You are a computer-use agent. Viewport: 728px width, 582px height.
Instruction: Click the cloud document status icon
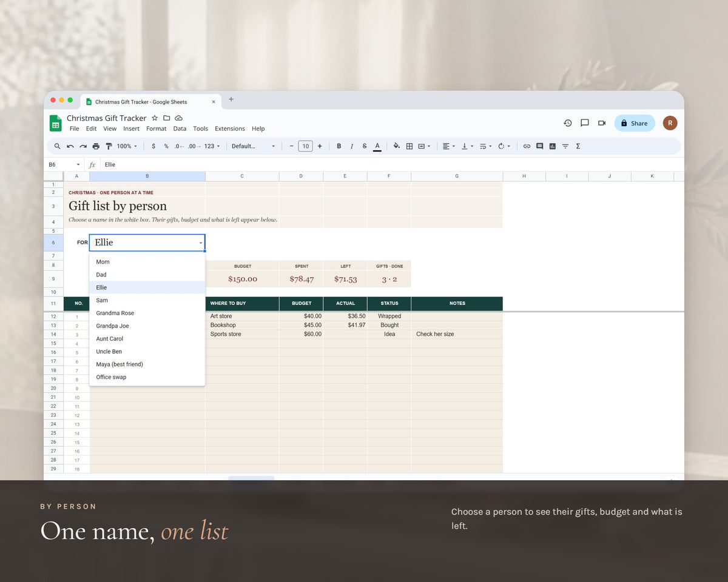coord(179,118)
